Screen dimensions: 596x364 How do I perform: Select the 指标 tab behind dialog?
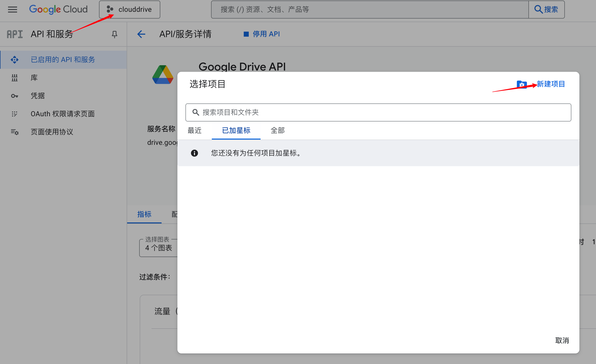[x=144, y=214]
